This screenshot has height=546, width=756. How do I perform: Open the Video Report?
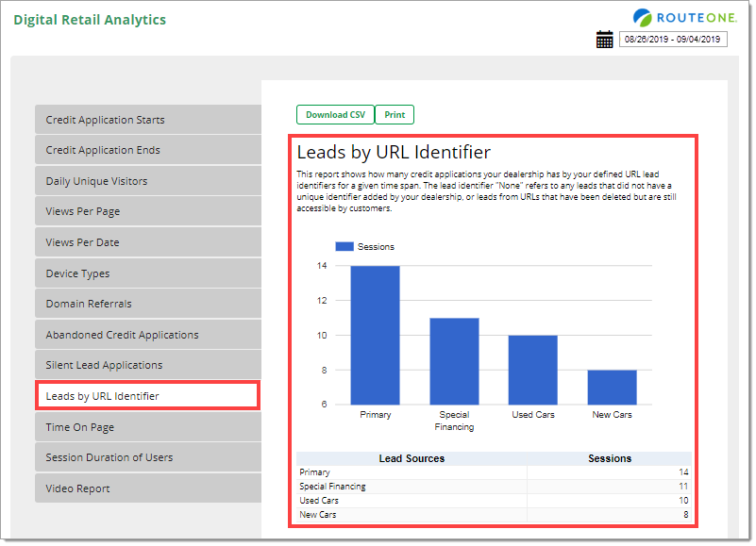click(147, 488)
